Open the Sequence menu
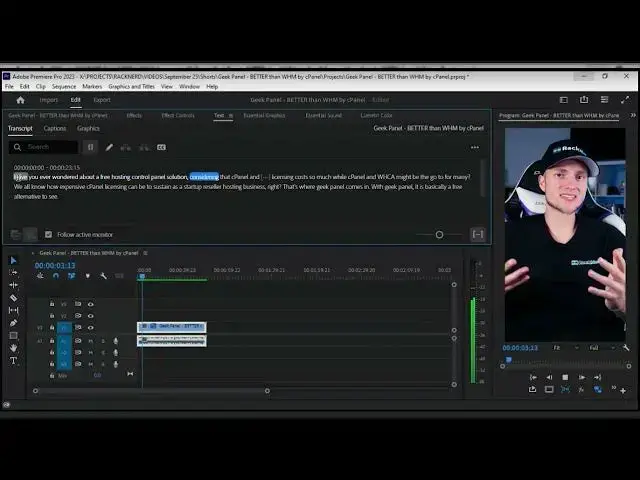The width and height of the screenshot is (640, 480). [x=64, y=87]
